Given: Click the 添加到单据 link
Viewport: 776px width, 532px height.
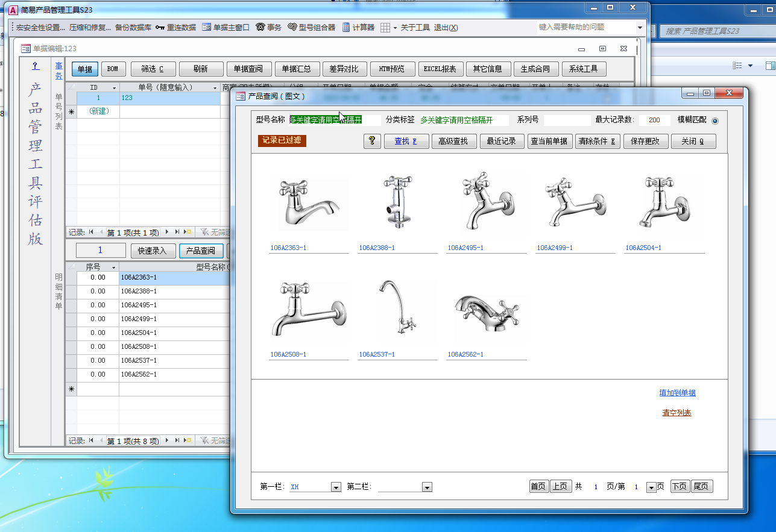Looking at the screenshot, I should (x=677, y=393).
